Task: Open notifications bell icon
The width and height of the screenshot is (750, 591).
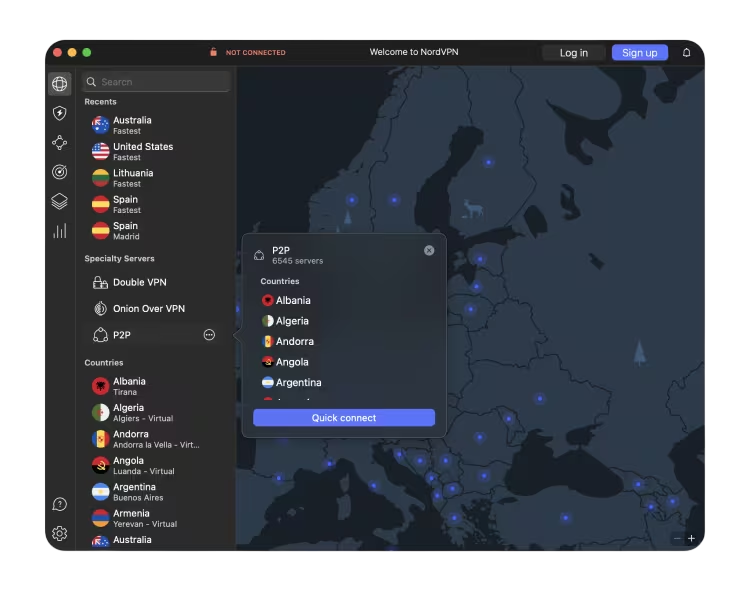Action: coord(686,53)
